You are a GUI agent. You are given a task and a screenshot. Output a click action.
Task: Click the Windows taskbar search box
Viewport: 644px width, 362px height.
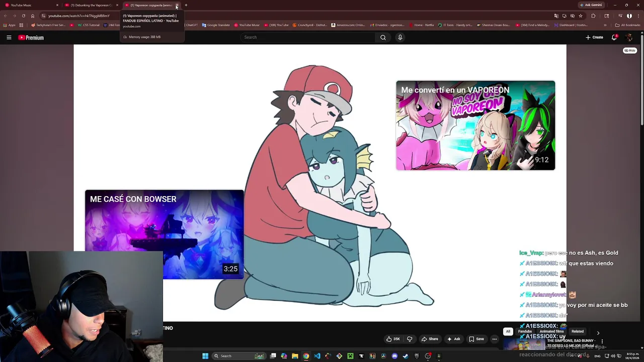point(239,356)
